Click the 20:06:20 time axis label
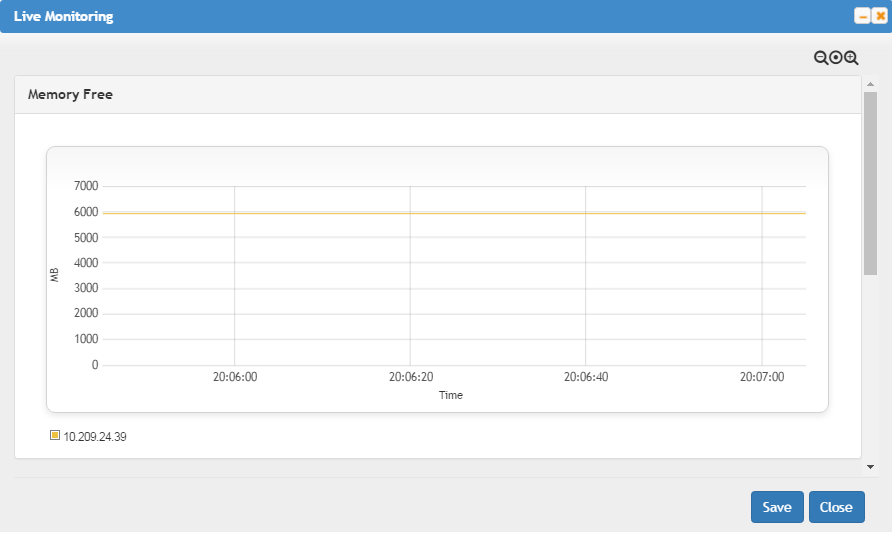The image size is (892, 533). point(410,378)
